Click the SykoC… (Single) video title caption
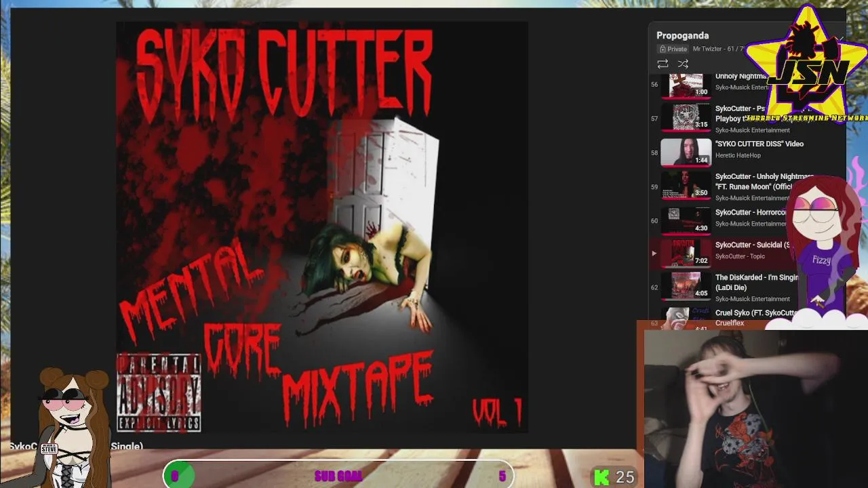This screenshot has height=488, width=868. click(x=76, y=446)
